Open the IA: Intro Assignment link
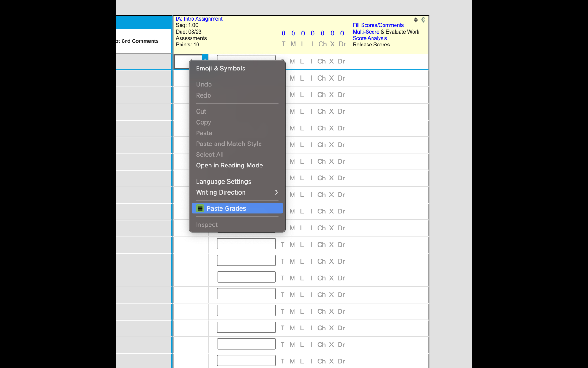 click(199, 19)
